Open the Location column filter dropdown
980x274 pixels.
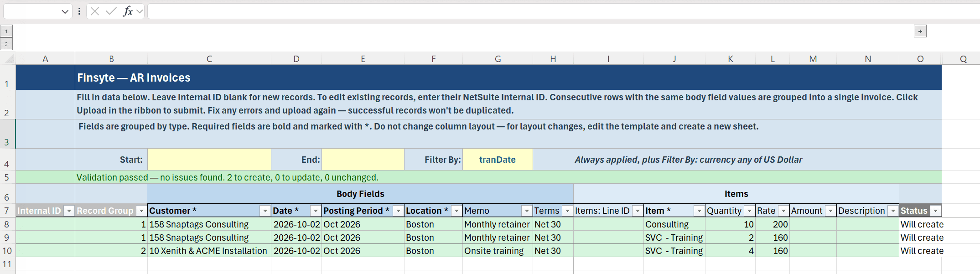click(x=456, y=211)
